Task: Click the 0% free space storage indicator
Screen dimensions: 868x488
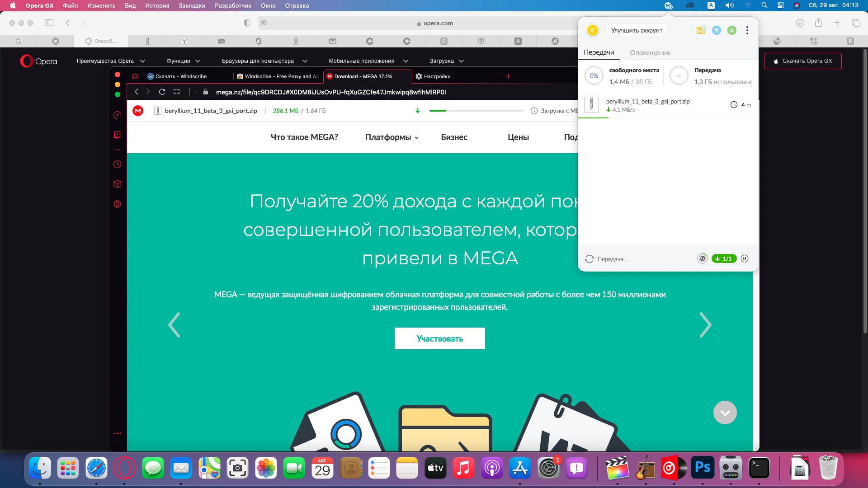Action: coord(594,75)
